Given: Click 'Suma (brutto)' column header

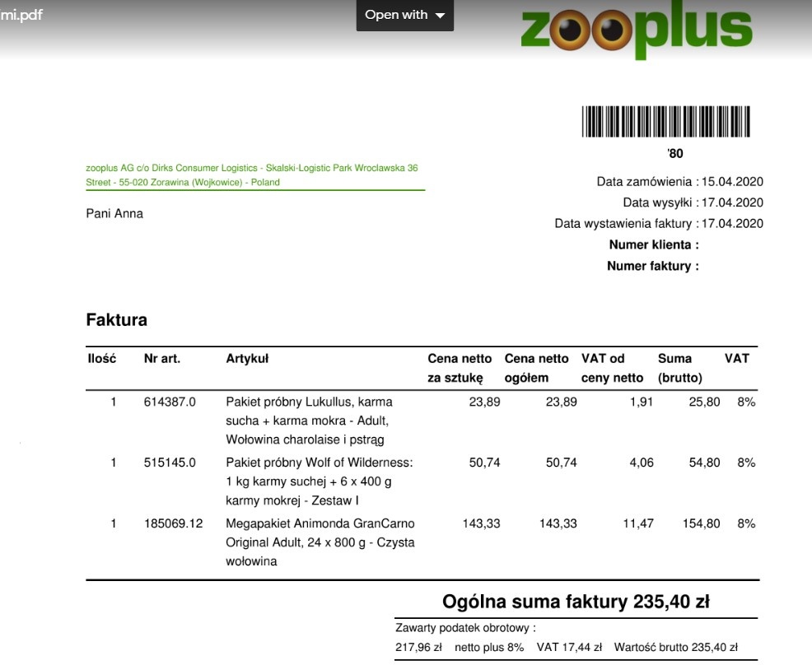Looking at the screenshot, I should 680,368.
